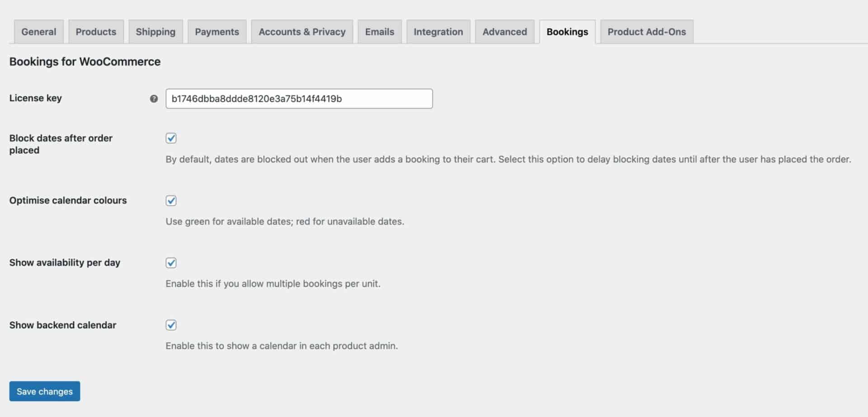Open the Product Add-Ons tab

coord(647,32)
